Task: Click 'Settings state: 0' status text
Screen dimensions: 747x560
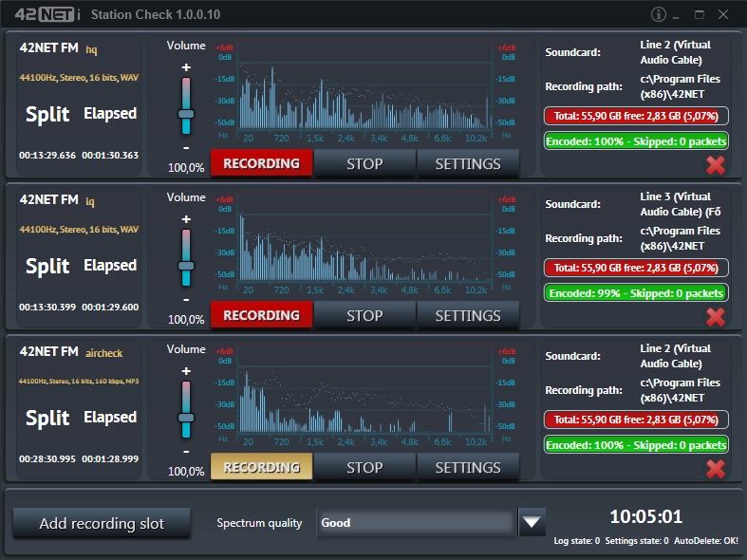Action: click(x=637, y=541)
